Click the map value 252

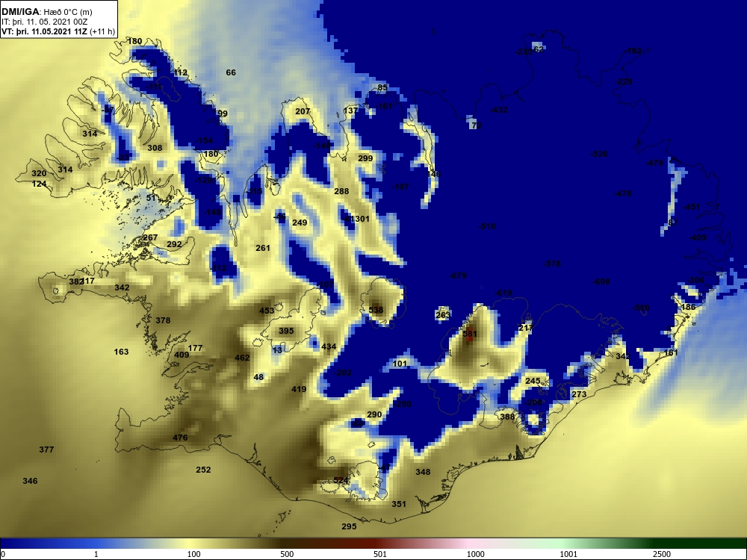pyautogui.click(x=203, y=470)
